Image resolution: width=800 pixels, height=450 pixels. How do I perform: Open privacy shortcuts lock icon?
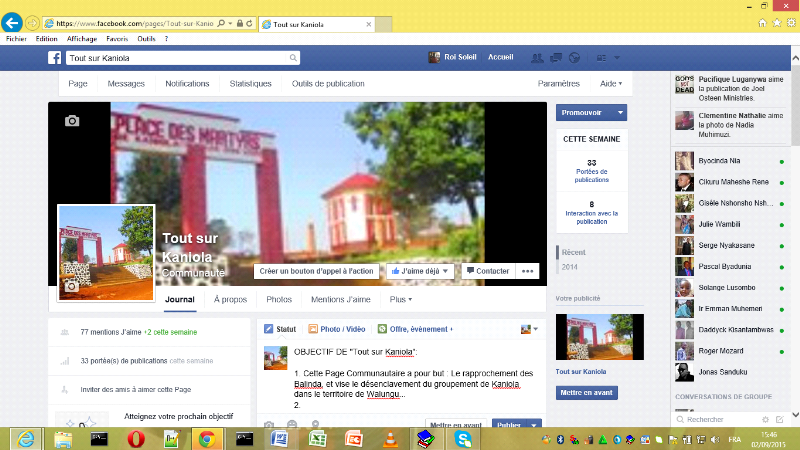pyautogui.click(x=601, y=58)
